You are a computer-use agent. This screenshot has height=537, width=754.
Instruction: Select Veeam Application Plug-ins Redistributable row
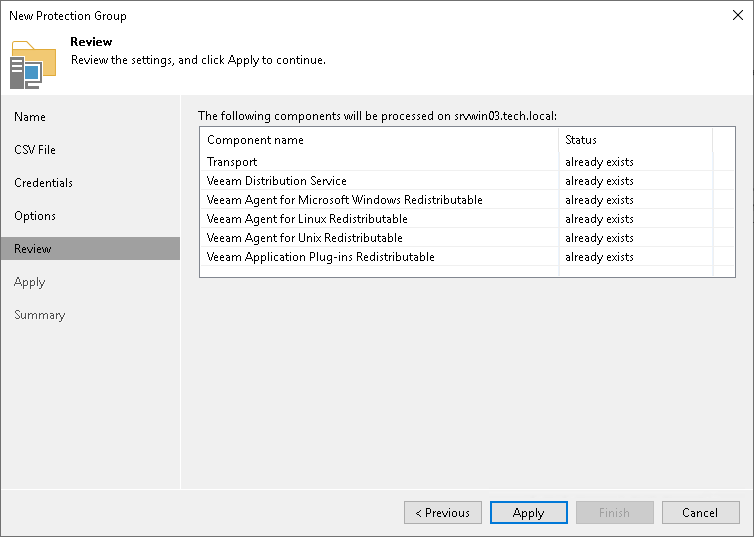pos(467,257)
